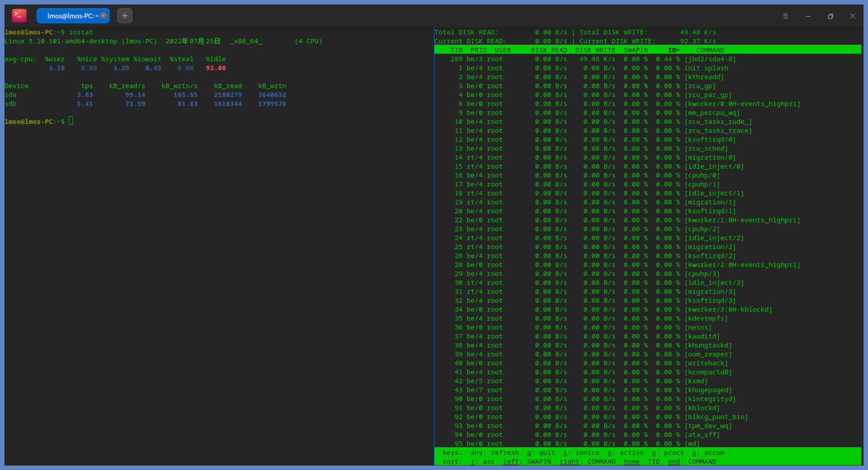Click the 'quit' key hint in footer
This screenshot has width=868, height=470.
(546, 453)
